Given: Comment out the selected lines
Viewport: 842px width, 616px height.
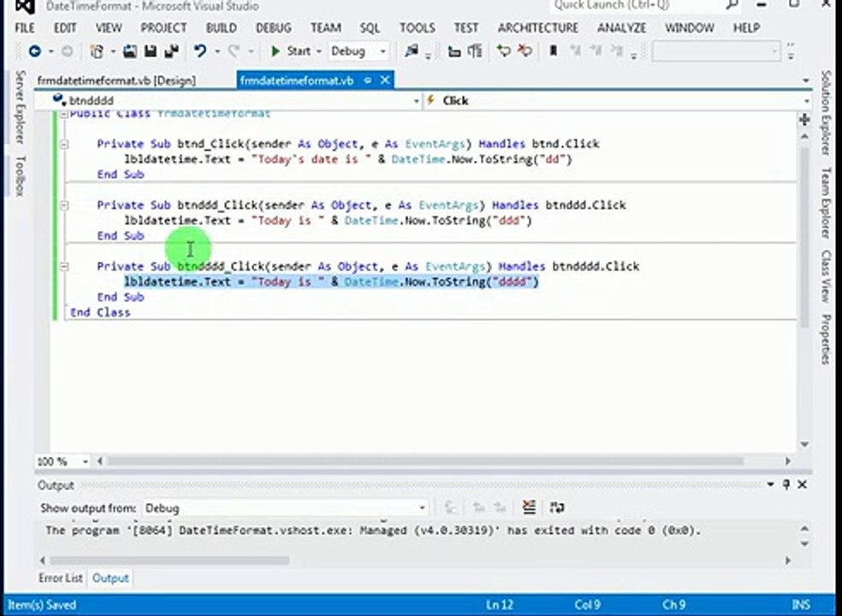Looking at the screenshot, I should click(503, 51).
